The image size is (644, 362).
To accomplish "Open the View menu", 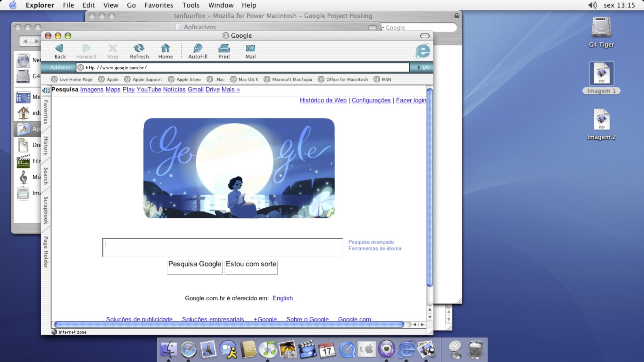I will pos(111,5).
